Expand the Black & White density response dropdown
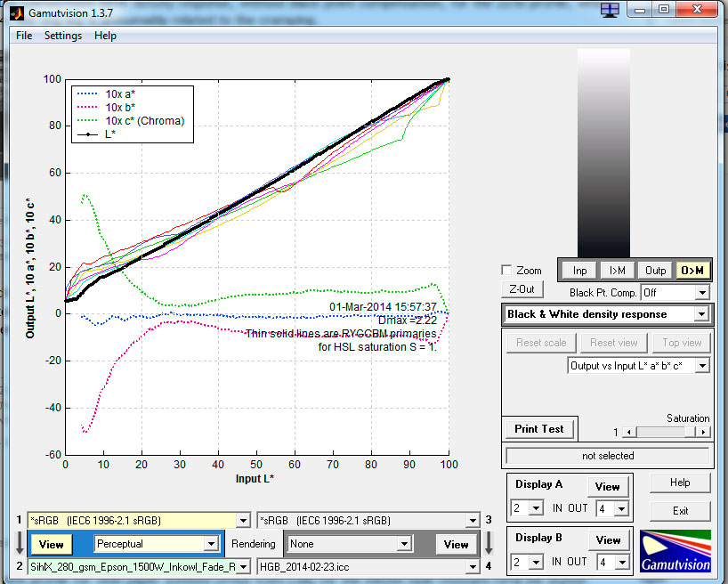 click(701, 314)
